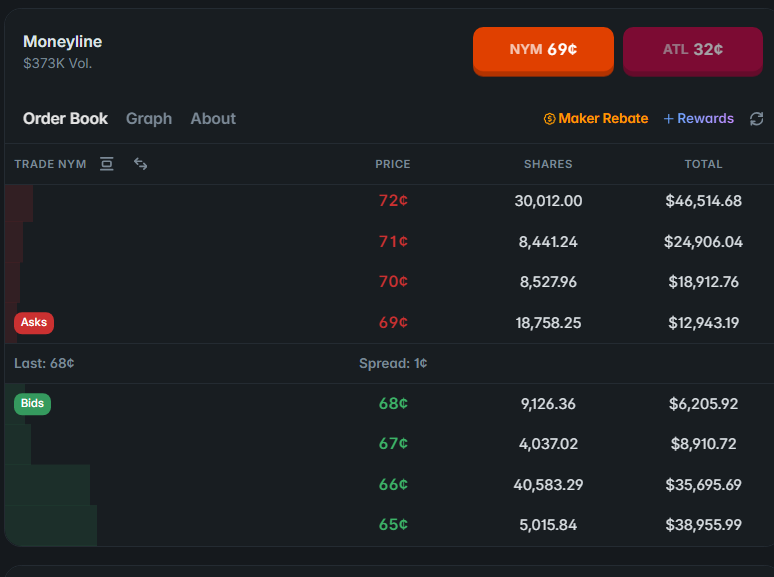Click total $38,955.99

tap(703, 525)
